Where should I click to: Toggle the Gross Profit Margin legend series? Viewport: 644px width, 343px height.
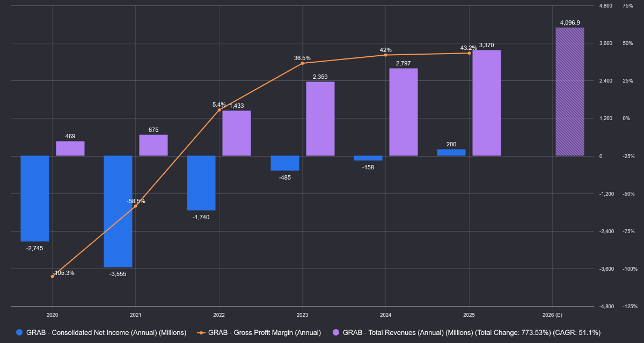[x=259, y=332]
